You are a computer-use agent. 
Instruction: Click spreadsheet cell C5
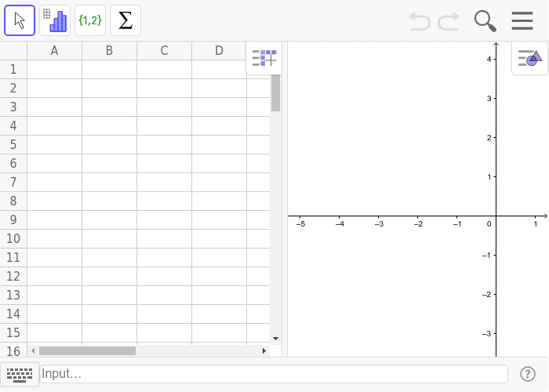tap(164, 144)
